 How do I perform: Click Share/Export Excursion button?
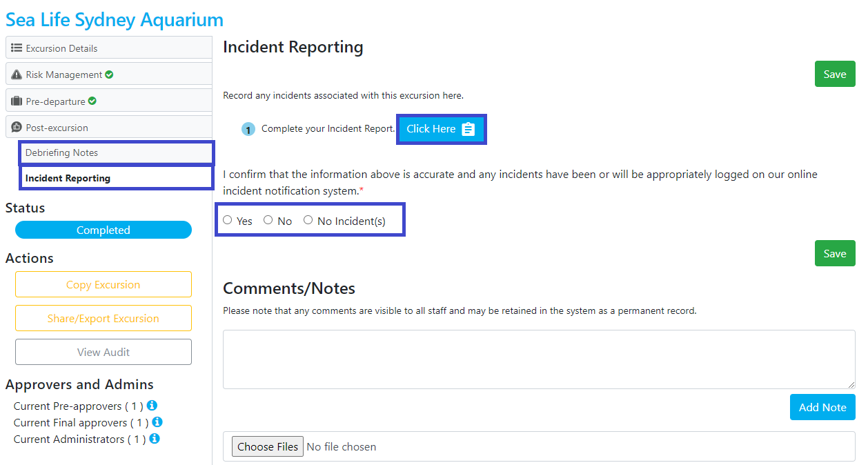[x=103, y=318]
